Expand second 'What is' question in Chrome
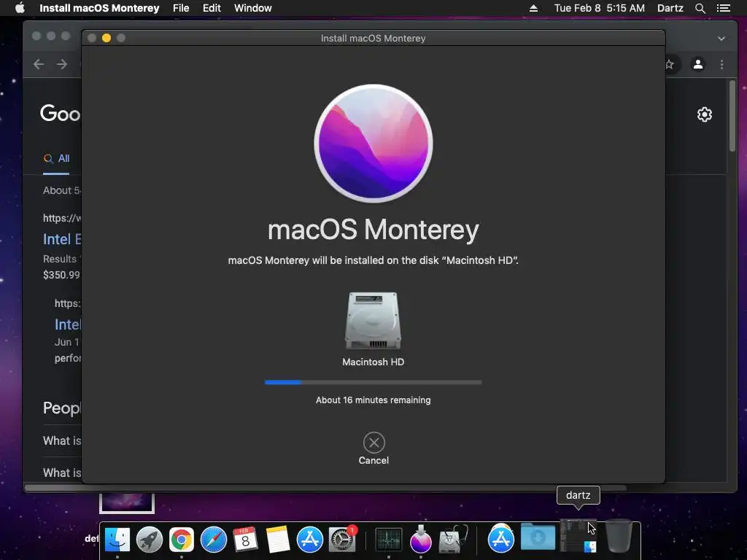This screenshot has height=560, width=747. (x=62, y=472)
